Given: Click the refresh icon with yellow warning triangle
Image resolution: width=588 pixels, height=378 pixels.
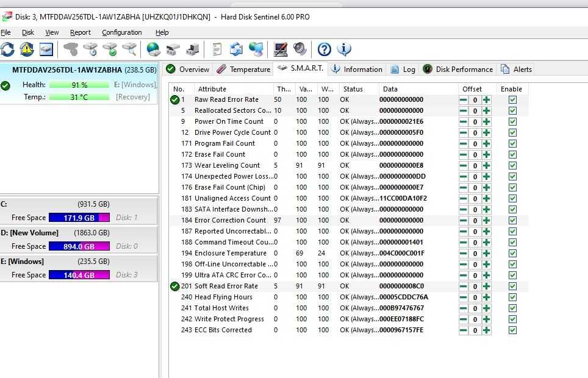Looking at the screenshot, I should click(x=27, y=49).
